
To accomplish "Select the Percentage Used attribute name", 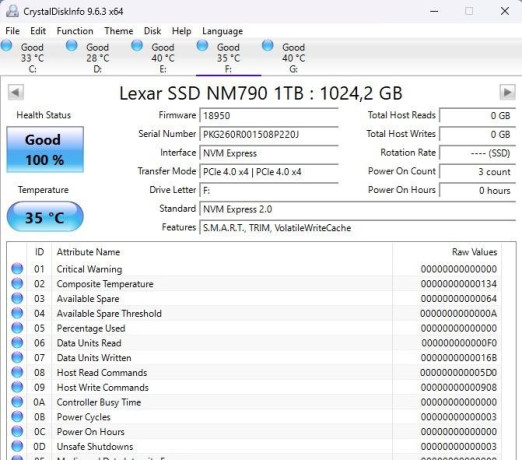I will 91,328.
